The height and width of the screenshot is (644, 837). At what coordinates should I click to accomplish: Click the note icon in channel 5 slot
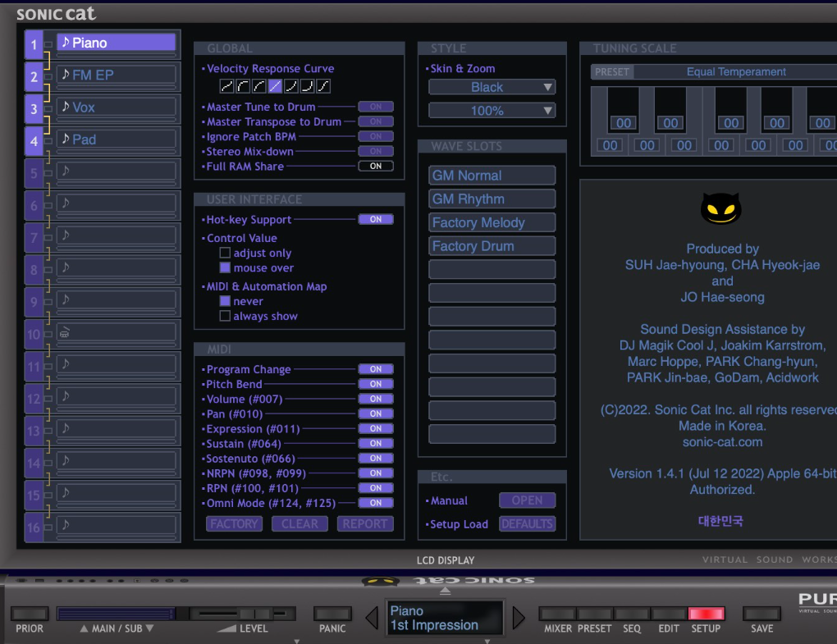pyautogui.click(x=66, y=171)
